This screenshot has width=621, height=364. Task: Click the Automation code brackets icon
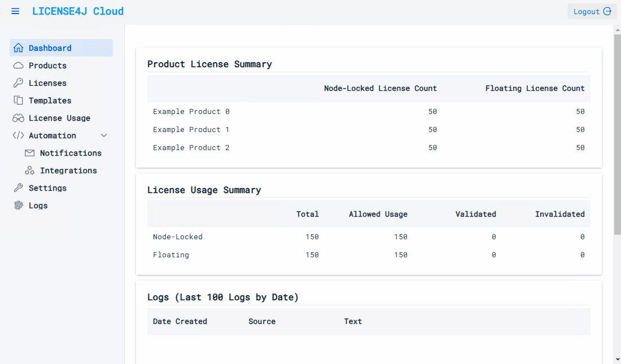point(18,135)
